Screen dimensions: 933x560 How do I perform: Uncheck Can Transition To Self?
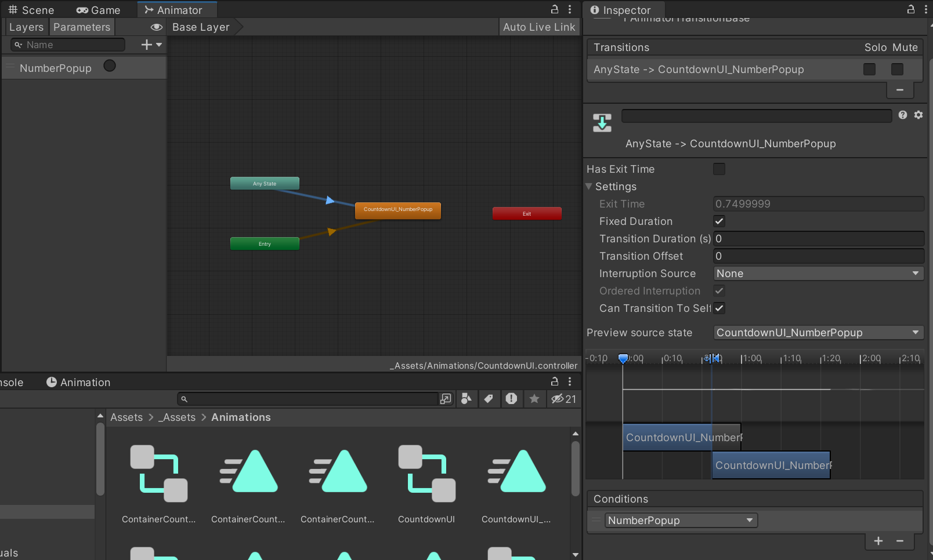719,308
